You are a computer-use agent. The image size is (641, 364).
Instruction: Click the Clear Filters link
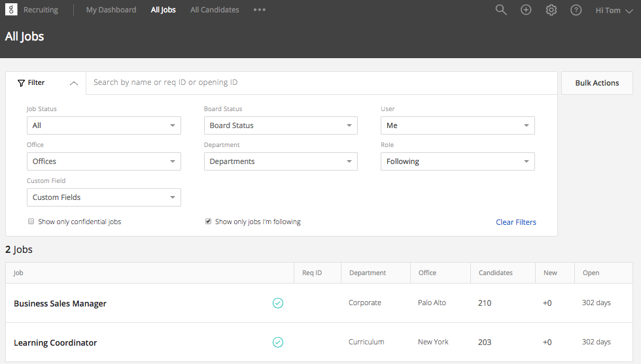click(516, 222)
